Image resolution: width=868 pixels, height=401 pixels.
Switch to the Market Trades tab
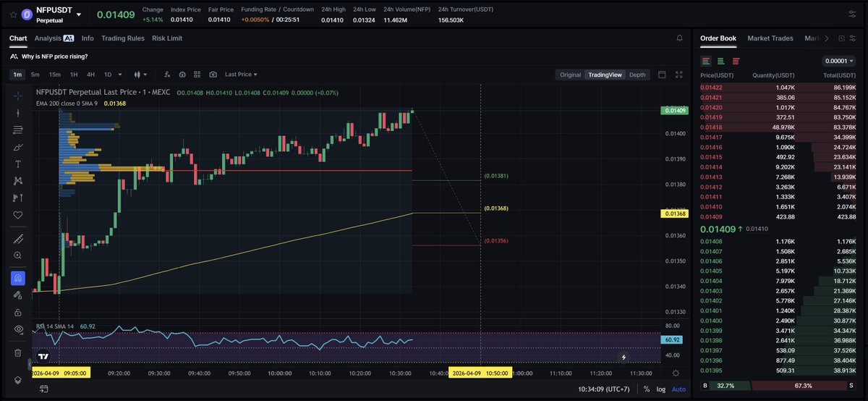770,38
